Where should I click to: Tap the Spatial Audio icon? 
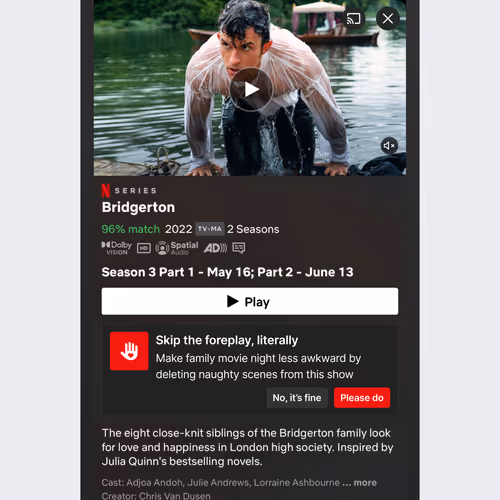pos(177,248)
